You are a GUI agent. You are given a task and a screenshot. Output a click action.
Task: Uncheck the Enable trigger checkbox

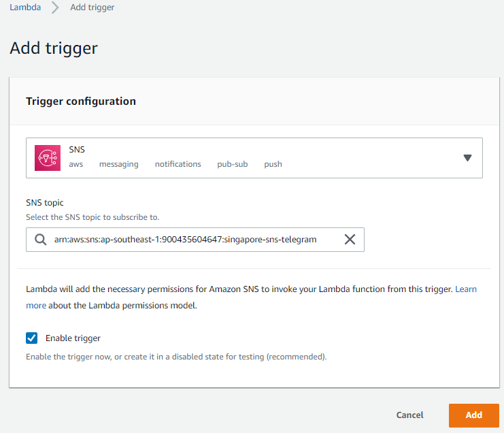[x=31, y=338]
